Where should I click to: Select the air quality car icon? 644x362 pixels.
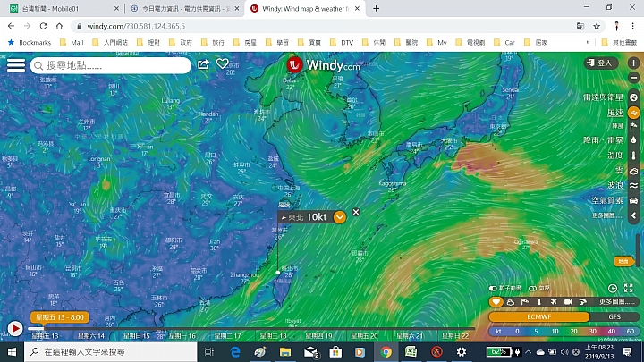click(x=634, y=201)
